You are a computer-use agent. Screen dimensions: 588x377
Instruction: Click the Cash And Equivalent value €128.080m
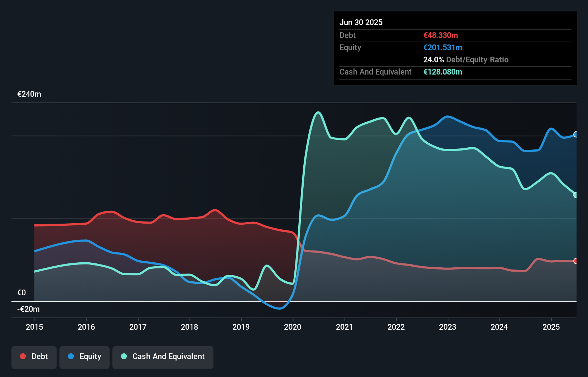pyautogui.click(x=443, y=72)
